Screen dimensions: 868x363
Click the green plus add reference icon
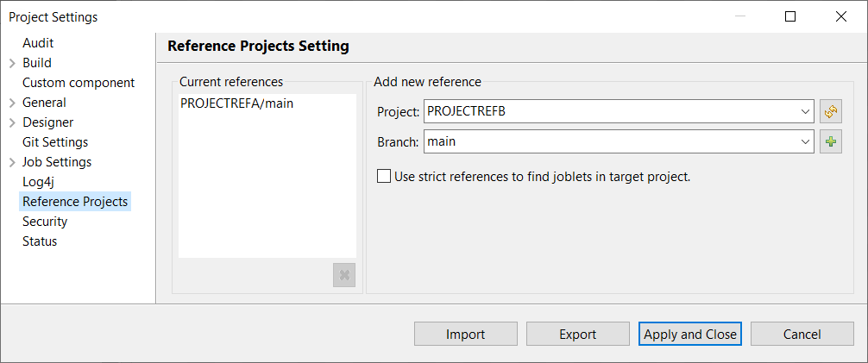tap(830, 141)
